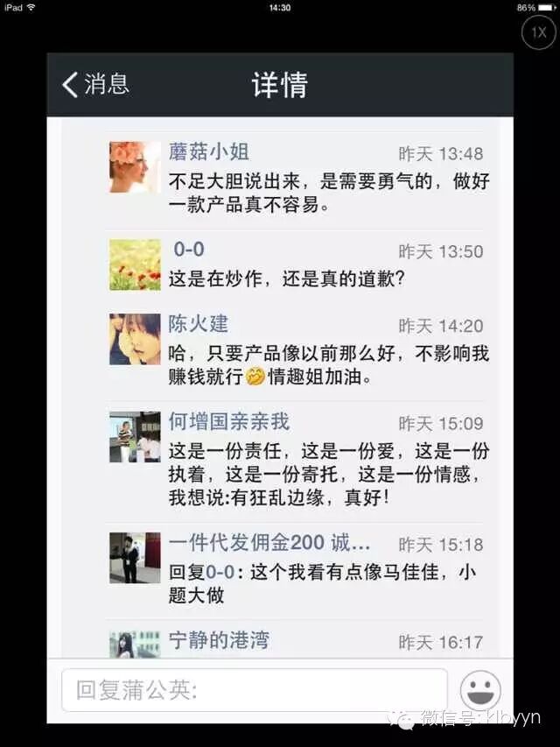The width and height of the screenshot is (560, 747).
Task: Open 陈火建 username link
Action: [x=198, y=323]
